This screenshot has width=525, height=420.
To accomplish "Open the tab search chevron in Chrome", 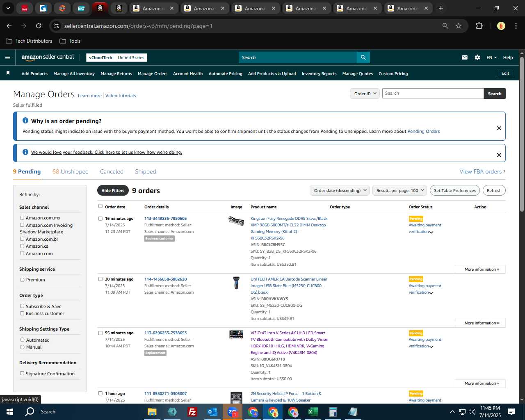I will click(x=8, y=8).
